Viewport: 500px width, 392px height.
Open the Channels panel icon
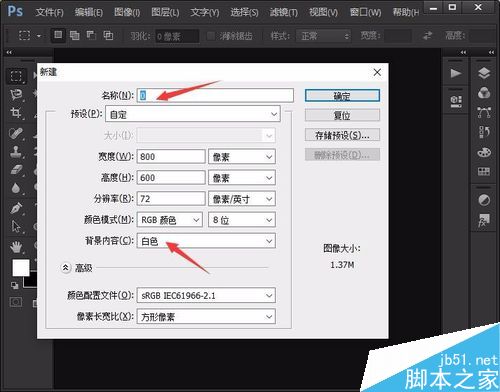point(484,93)
